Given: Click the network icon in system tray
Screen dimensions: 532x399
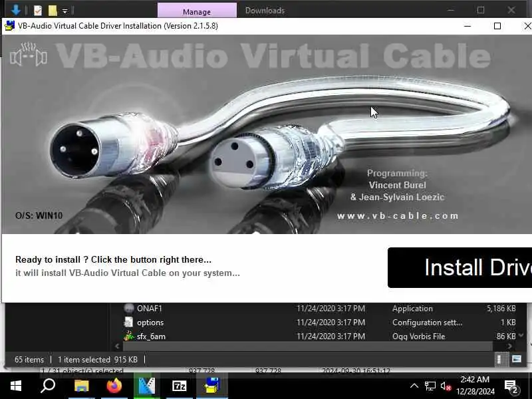Looking at the screenshot, I should tap(430, 386).
